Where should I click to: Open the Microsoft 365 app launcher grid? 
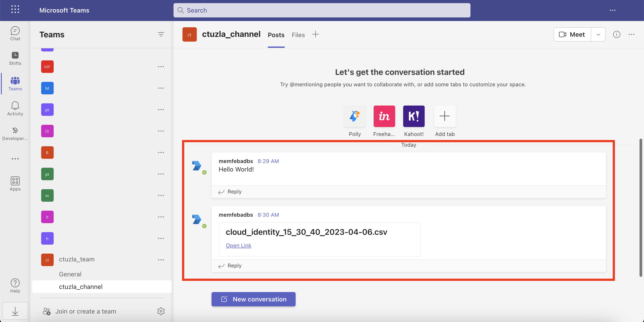[x=15, y=9]
